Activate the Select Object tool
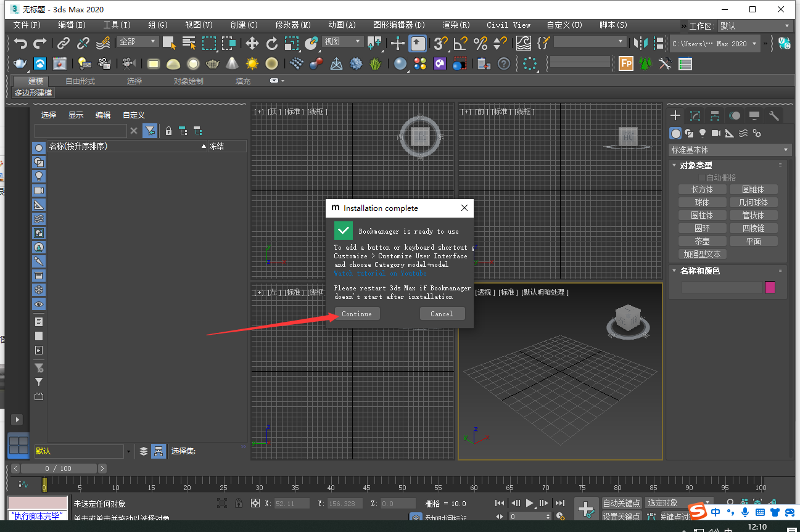The width and height of the screenshot is (800, 532). [169, 43]
